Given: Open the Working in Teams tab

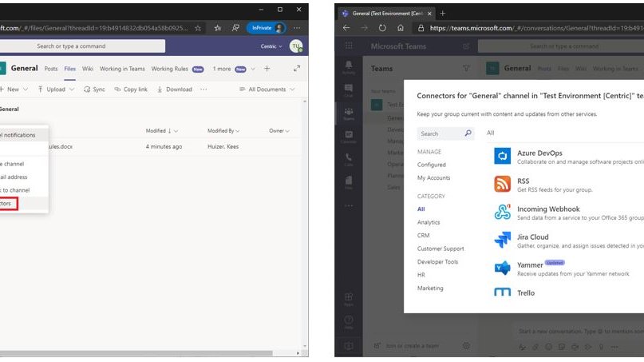Looking at the screenshot, I should [x=122, y=69].
